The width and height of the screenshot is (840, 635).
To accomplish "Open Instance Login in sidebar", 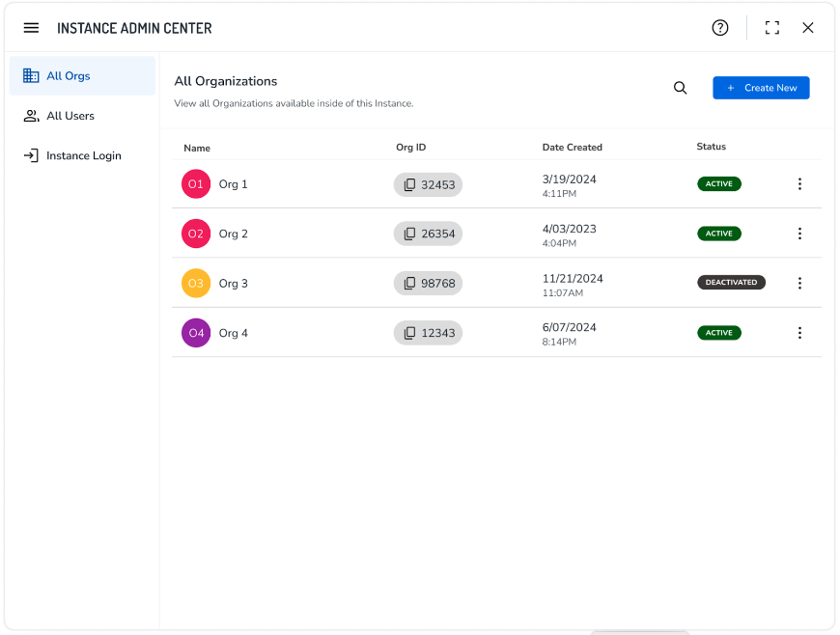I will click(83, 155).
